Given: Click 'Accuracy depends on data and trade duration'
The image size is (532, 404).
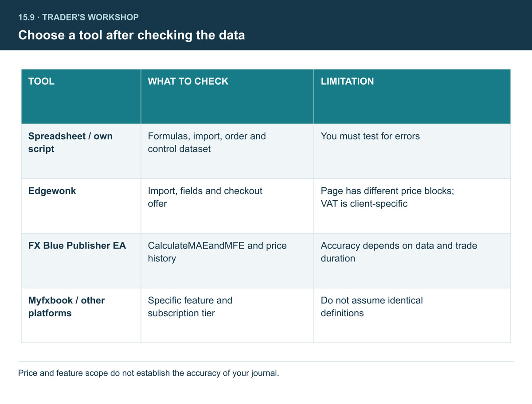Looking at the screenshot, I should 412,261.
